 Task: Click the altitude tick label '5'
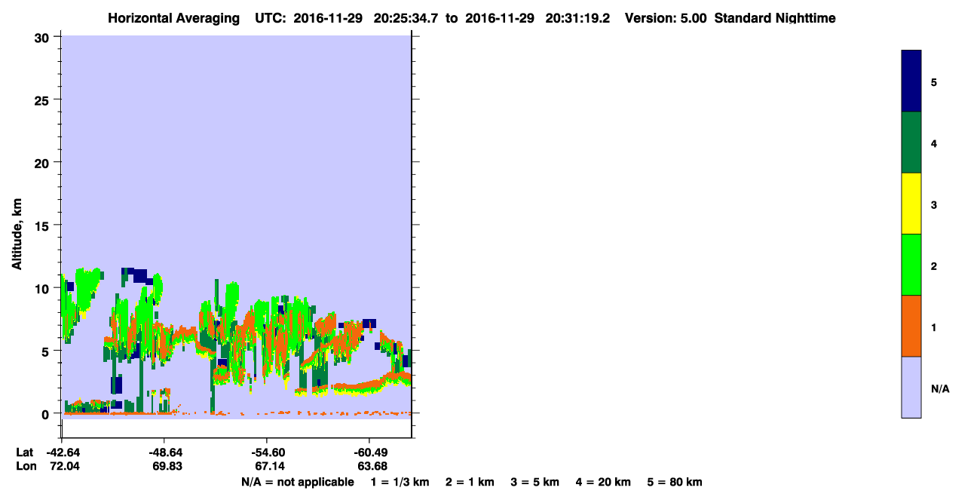[x=47, y=351]
